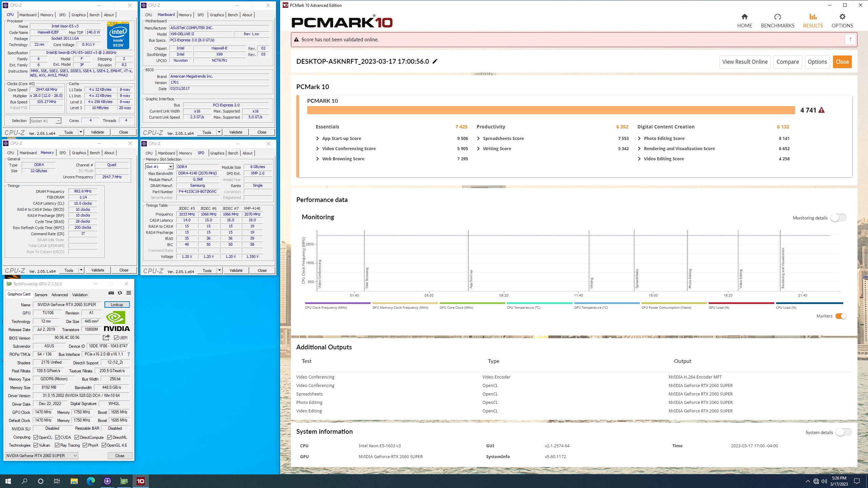Click the pencil icon to rename result
The image size is (868, 488).
point(435,61)
